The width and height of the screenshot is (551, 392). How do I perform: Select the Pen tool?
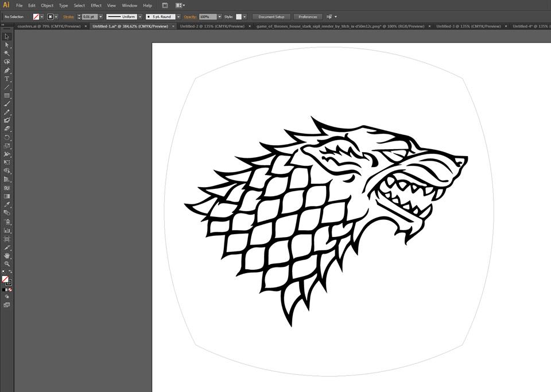[7, 70]
